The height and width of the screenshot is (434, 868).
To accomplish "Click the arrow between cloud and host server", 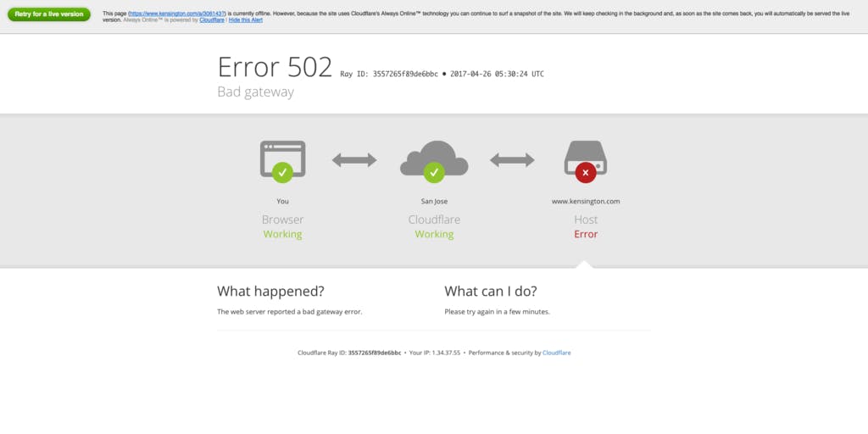I will (x=512, y=160).
